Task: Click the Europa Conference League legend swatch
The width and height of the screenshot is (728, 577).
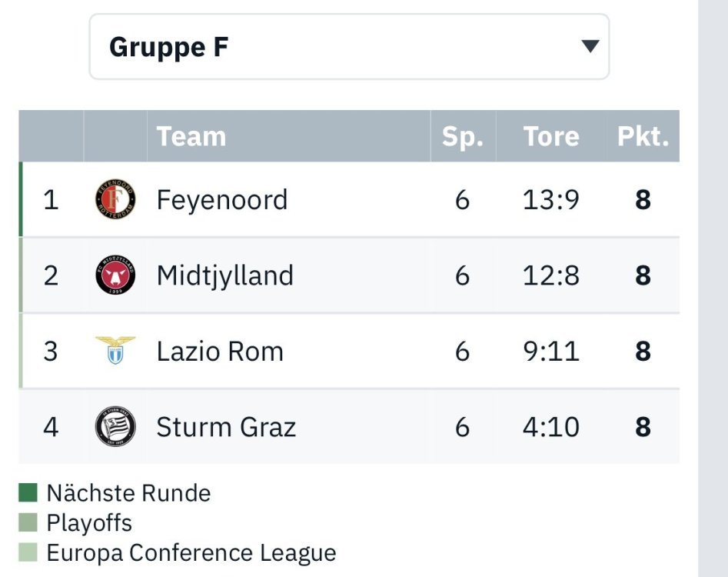Action: pyautogui.click(x=28, y=552)
